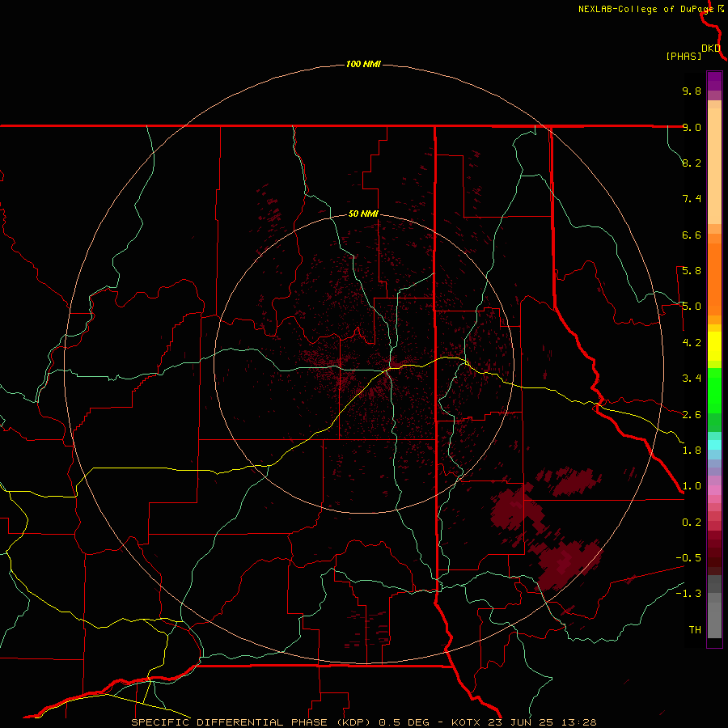Pick the purple band atop the color bar
Screen dimensions: 728x728
[x=714, y=81]
